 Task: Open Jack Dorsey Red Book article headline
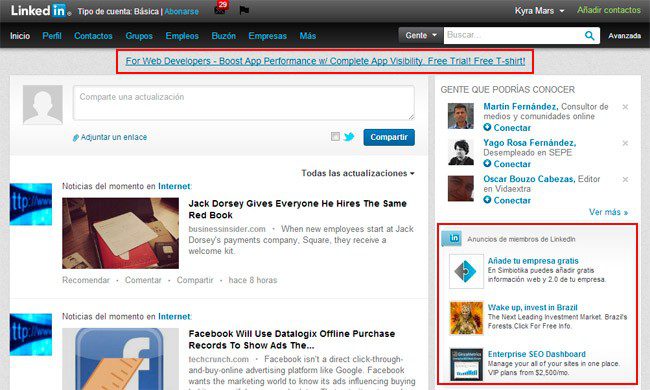click(x=298, y=209)
